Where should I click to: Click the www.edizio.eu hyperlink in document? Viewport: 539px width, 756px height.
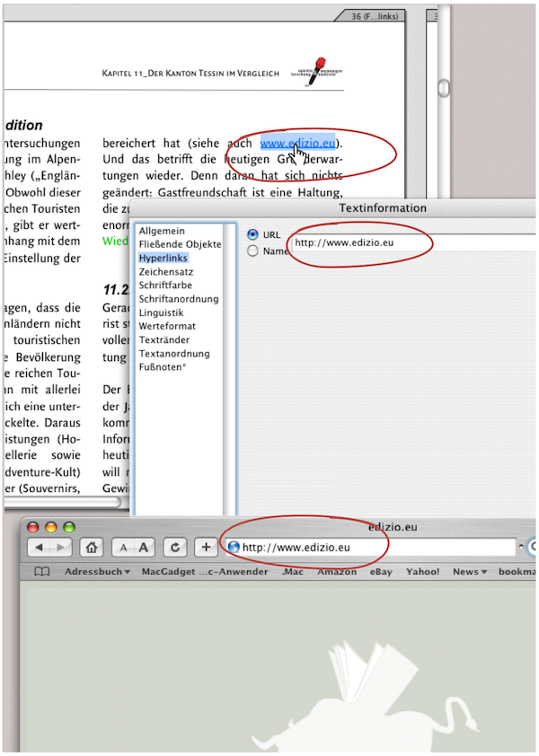(x=297, y=142)
